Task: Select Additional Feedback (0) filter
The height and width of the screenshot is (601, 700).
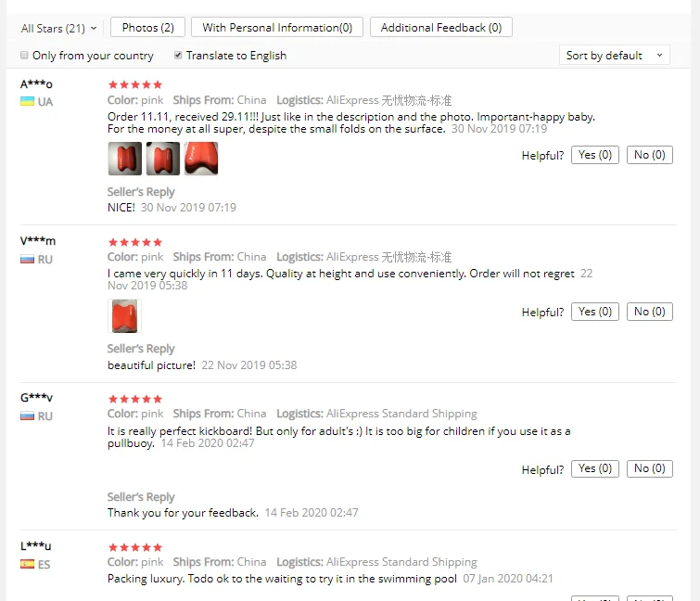Action: (x=441, y=27)
